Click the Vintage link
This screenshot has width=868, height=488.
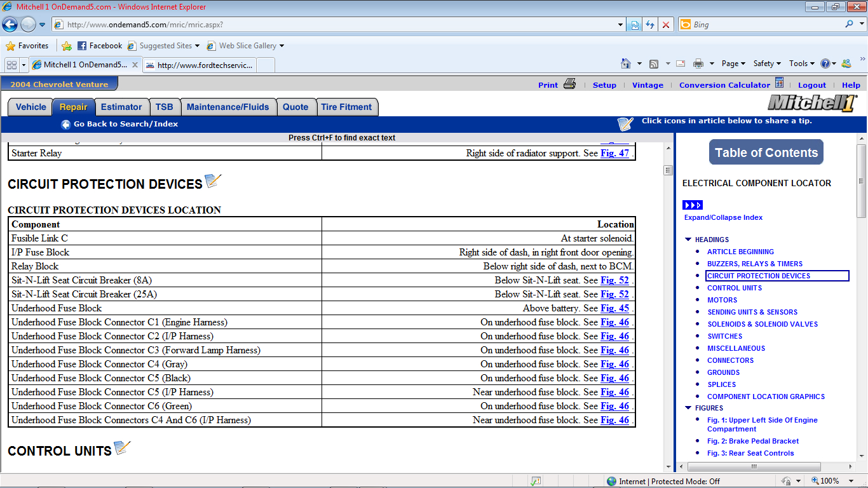648,85
